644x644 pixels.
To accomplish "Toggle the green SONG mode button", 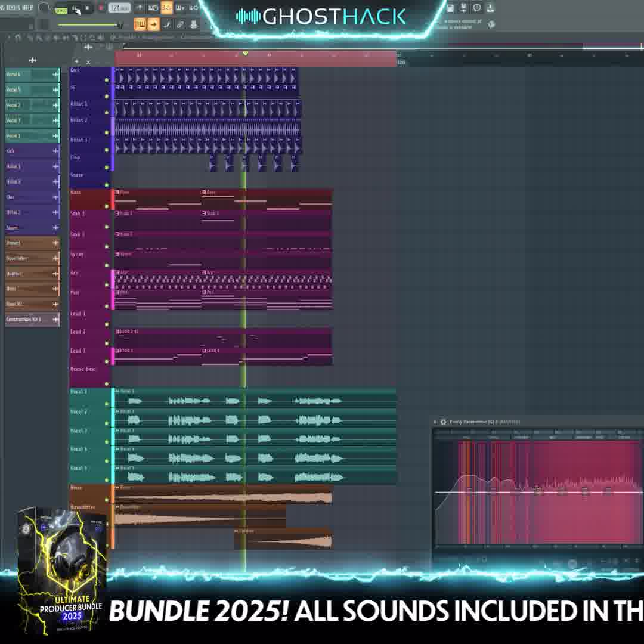I will 61,11.
